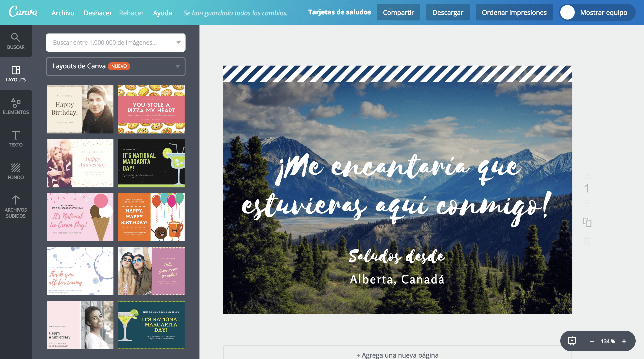Click the move page up arrow
644x359 pixels.
click(x=587, y=176)
